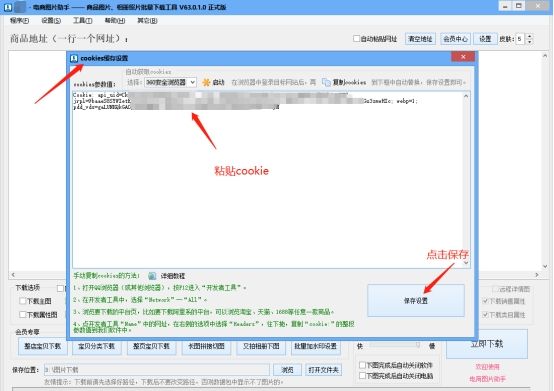Click the 立即下载 button
Image resolution: width=554 pixels, height=391 pixels.
pos(487,344)
